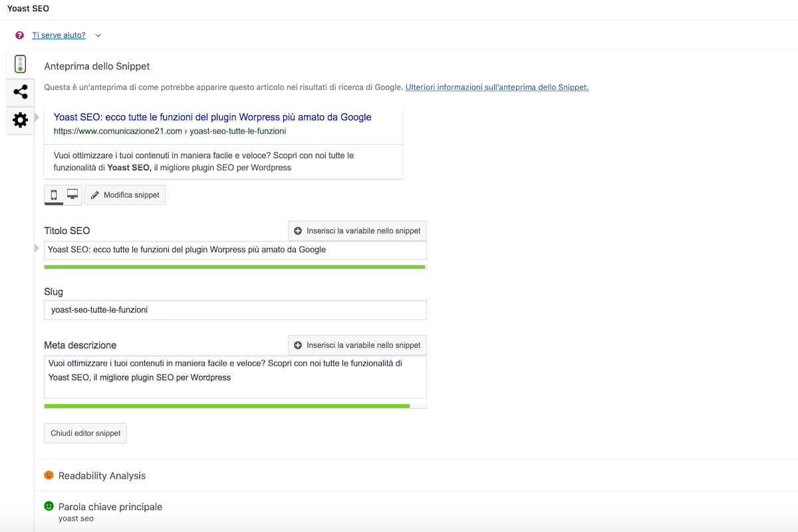The image size is (798, 532).
Task: Open the SEO traffic light tab
Action: pyautogui.click(x=21, y=65)
